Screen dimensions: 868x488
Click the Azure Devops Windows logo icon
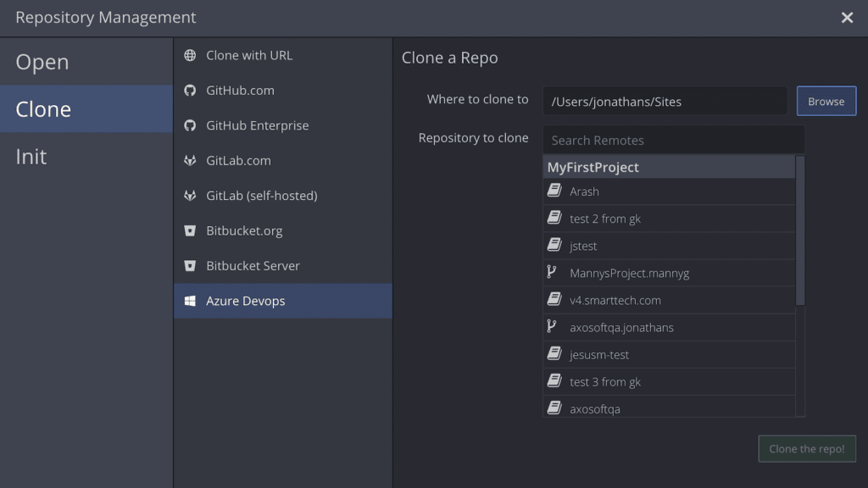[x=190, y=301]
